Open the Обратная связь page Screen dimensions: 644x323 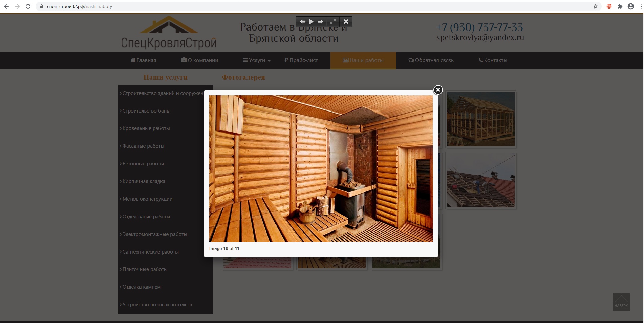431,60
